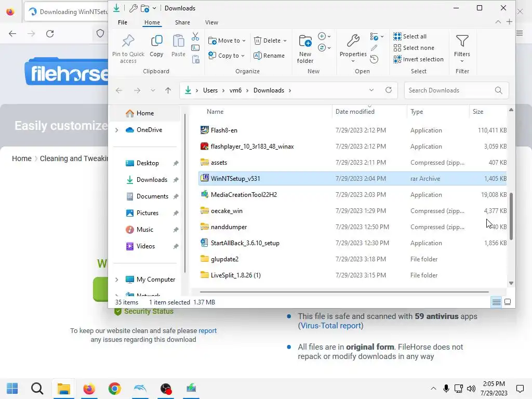Open the File menu

coord(123,22)
